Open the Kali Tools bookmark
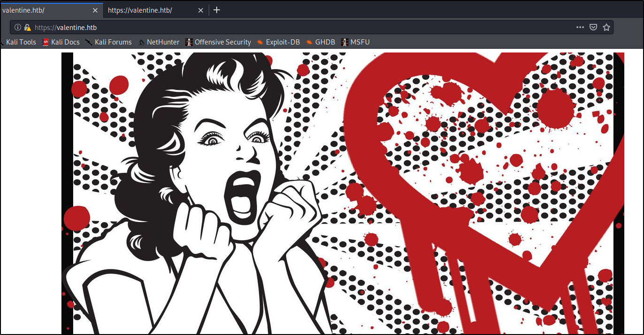644x335 pixels. pyautogui.click(x=18, y=42)
